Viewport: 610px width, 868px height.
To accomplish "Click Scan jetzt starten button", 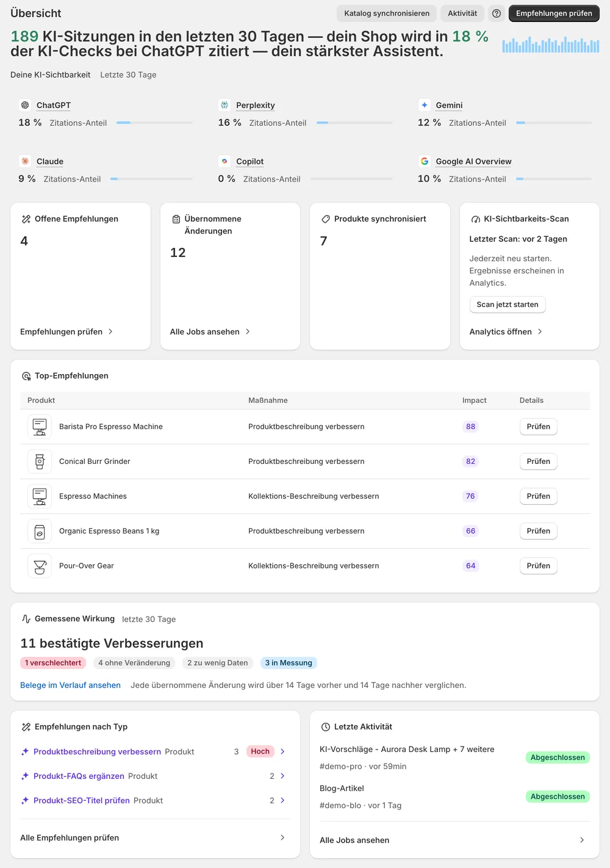I will 508,305.
